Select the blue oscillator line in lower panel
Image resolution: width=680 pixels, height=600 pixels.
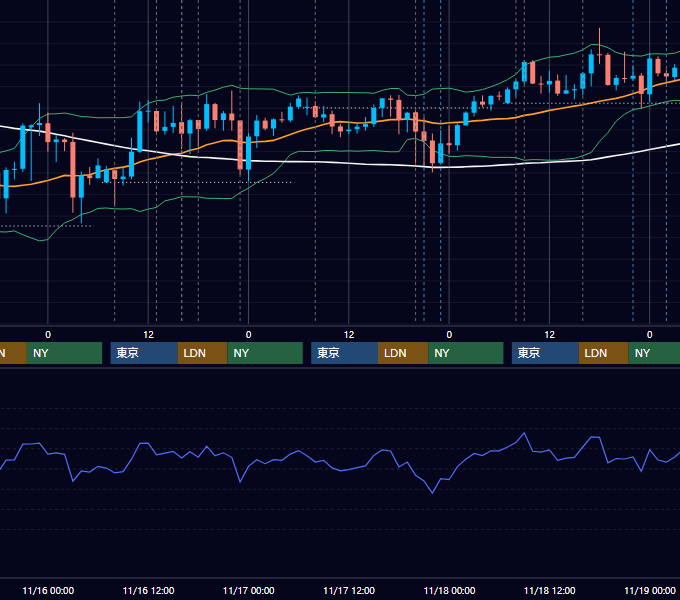click(x=342, y=470)
